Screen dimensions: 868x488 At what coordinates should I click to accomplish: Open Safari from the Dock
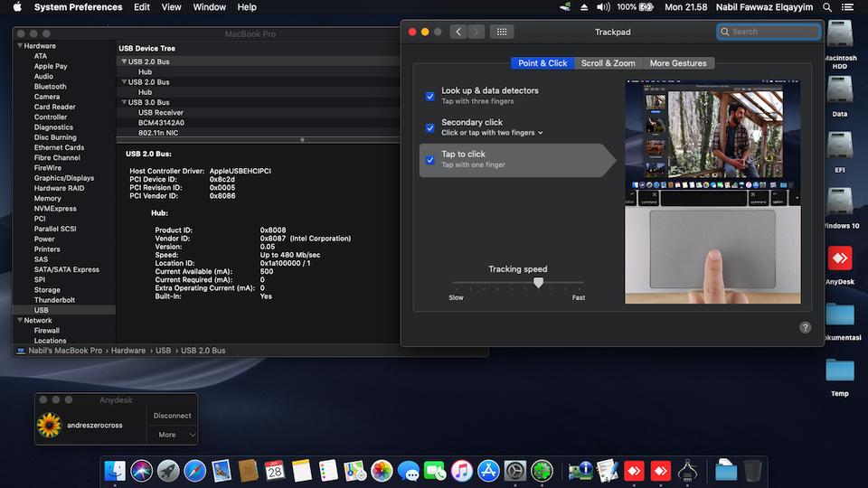point(194,470)
